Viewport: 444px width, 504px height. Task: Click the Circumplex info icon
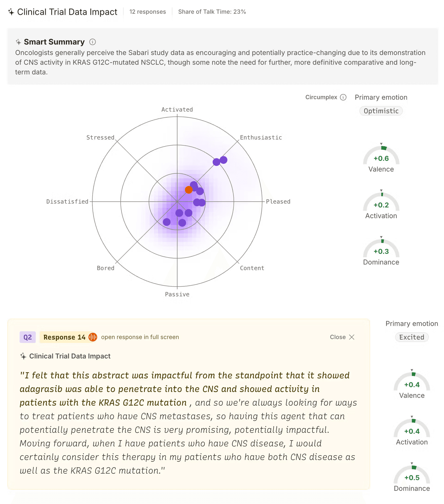coord(343,97)
